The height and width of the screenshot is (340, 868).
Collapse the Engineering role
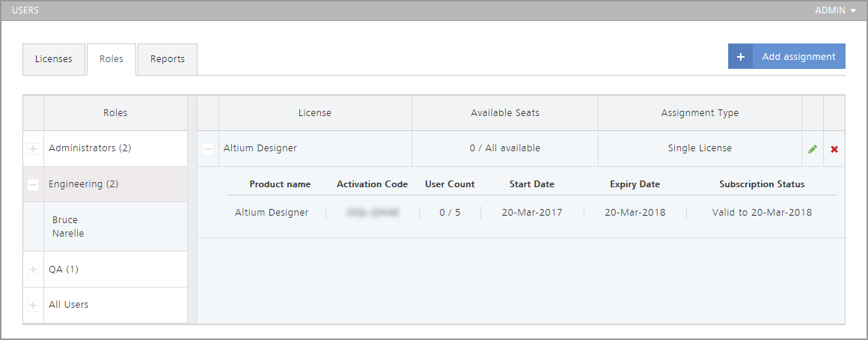point(33,185)
